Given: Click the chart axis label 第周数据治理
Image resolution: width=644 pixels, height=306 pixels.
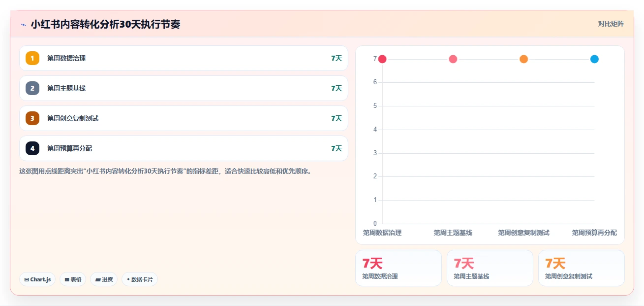Looking at the screenshot, I should click(x=382, y=233).
